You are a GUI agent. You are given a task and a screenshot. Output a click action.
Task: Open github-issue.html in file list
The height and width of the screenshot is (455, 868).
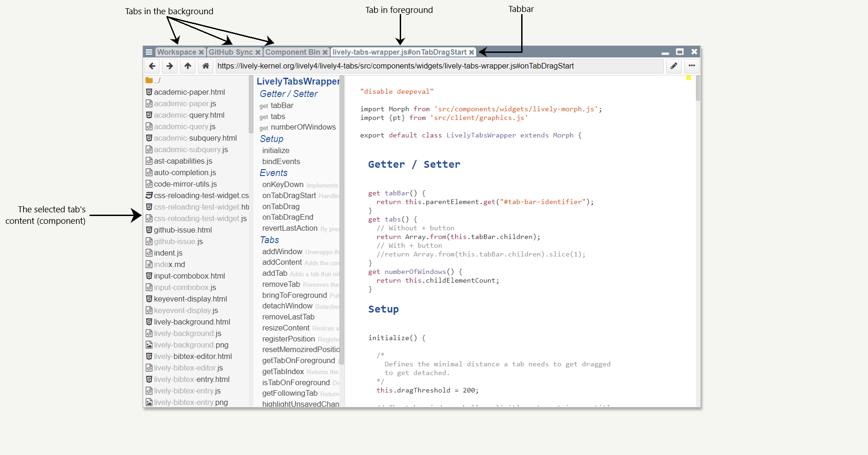point(183,230)
